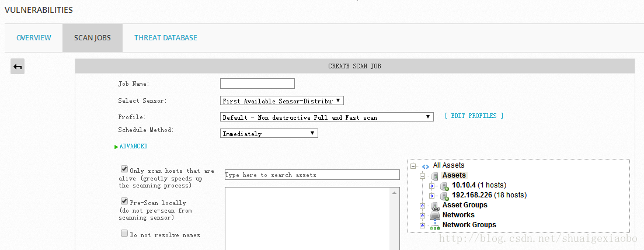Select the Asset Groups label
The height and width of the screenshot is (250, 644).
465,205
